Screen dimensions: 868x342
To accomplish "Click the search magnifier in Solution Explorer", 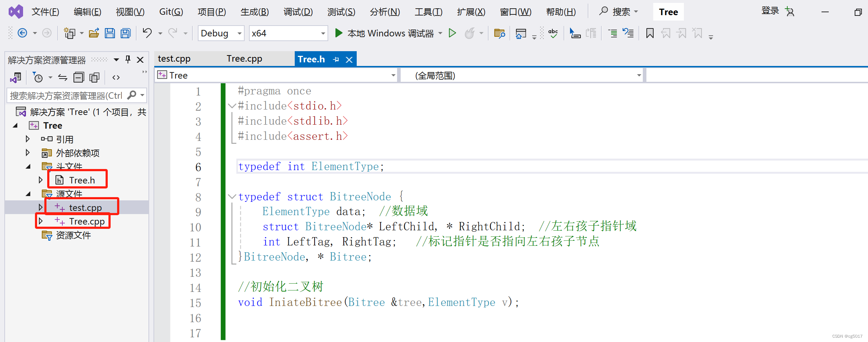I will coord(132,95).
